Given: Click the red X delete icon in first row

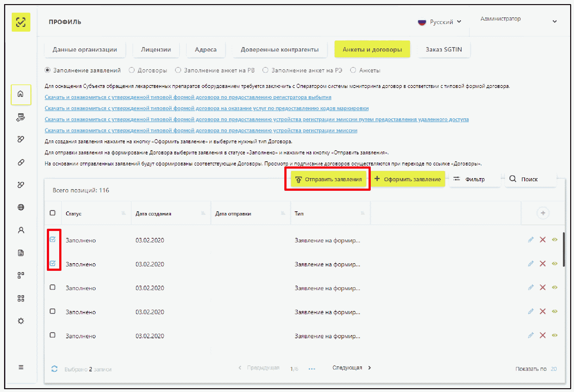Looking at the screenshot, I should (x=543, y=240).
